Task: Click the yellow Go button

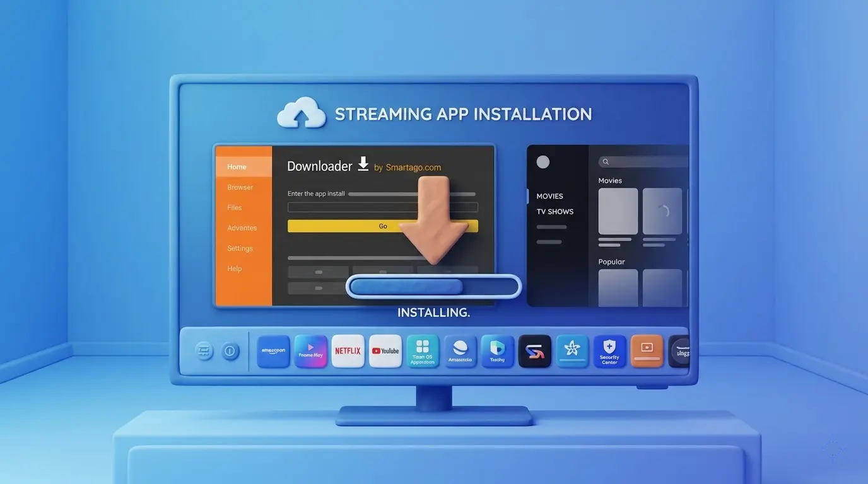Action: coord(383,226)
